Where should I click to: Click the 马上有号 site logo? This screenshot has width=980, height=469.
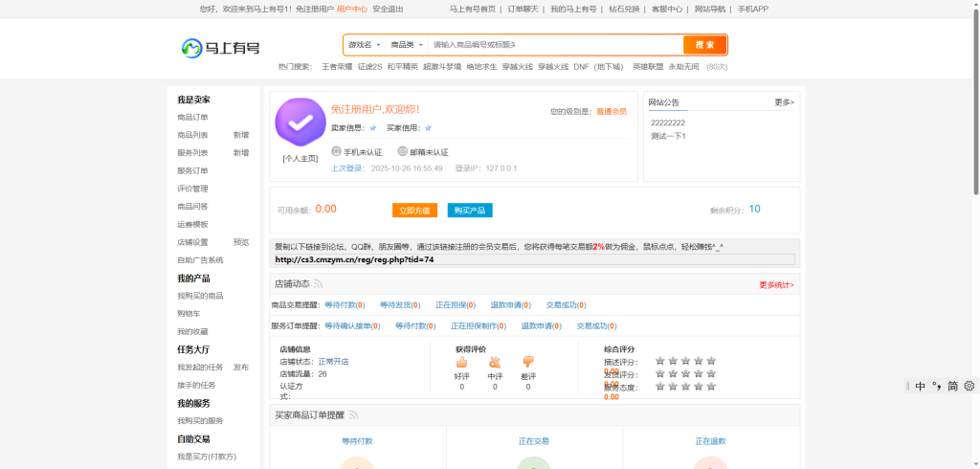tap(220, 47)
